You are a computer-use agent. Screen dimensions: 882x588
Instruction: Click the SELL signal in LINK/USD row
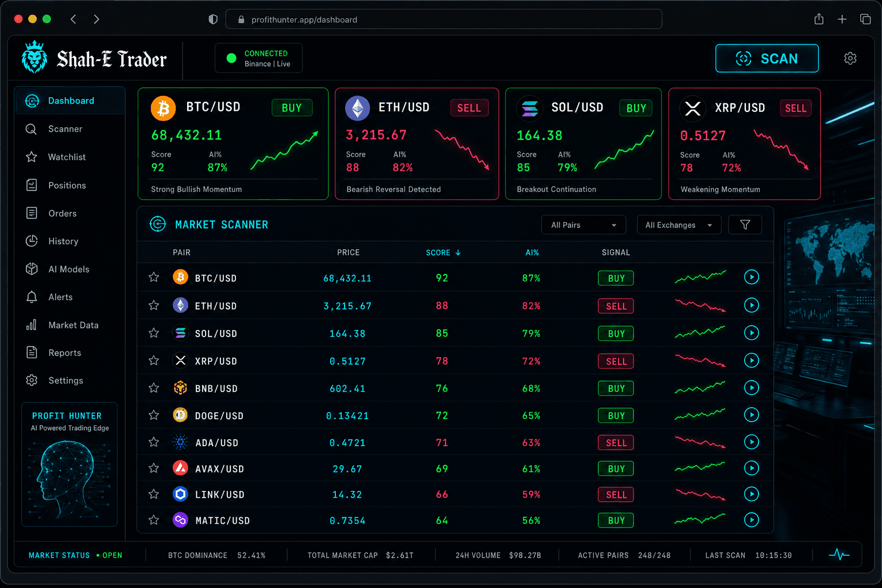(616, 494)
